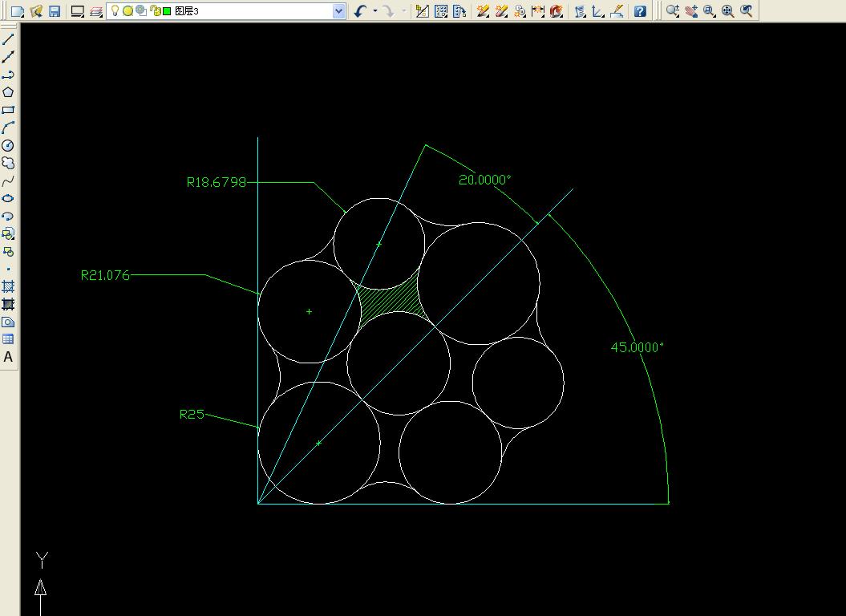Click the green layer color swatch
The width and height of the screenshot is (846, 616).
168,10
